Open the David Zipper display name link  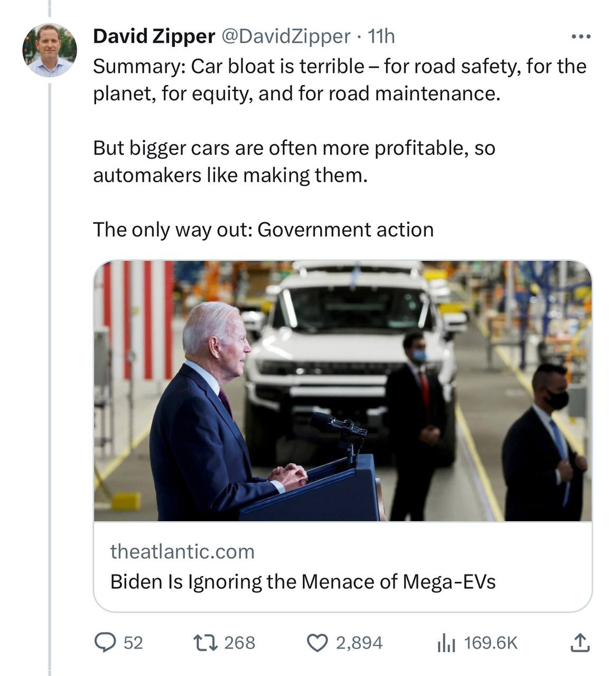click(154, 36)
